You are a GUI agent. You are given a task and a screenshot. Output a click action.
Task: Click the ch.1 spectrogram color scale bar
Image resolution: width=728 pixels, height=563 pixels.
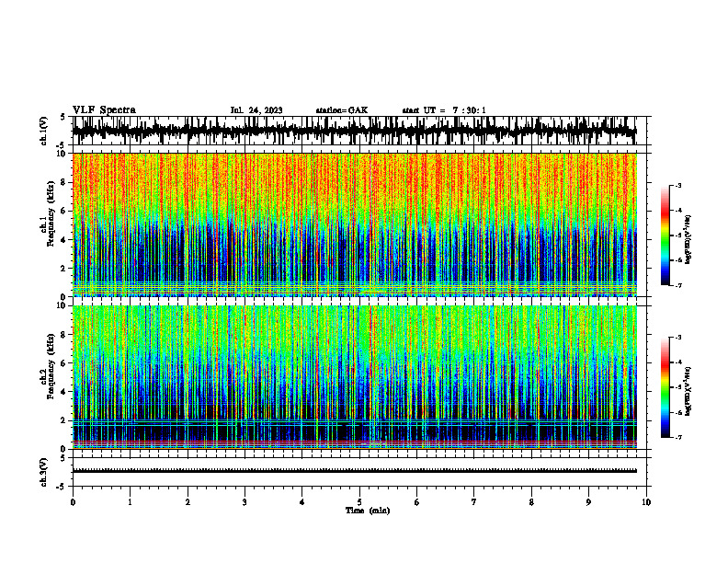point(665,236)
